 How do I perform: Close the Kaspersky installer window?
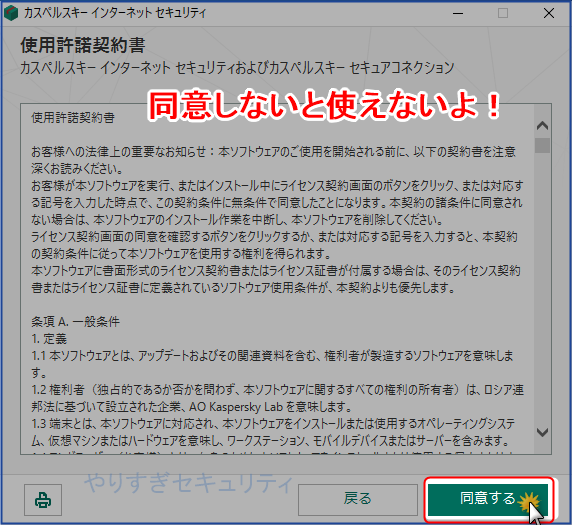[549, 13]
